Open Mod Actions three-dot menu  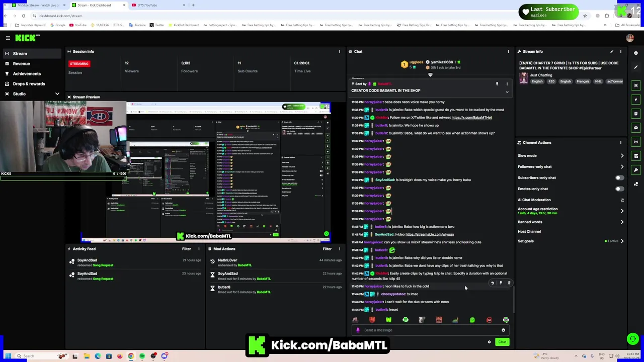(339, 249)
